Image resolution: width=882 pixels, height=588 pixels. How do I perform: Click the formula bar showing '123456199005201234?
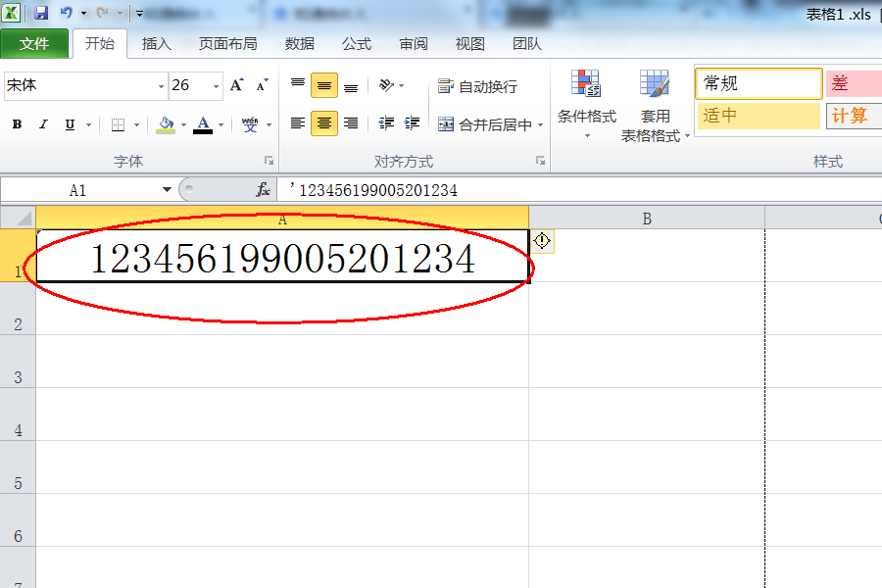[x=579, y=190]
